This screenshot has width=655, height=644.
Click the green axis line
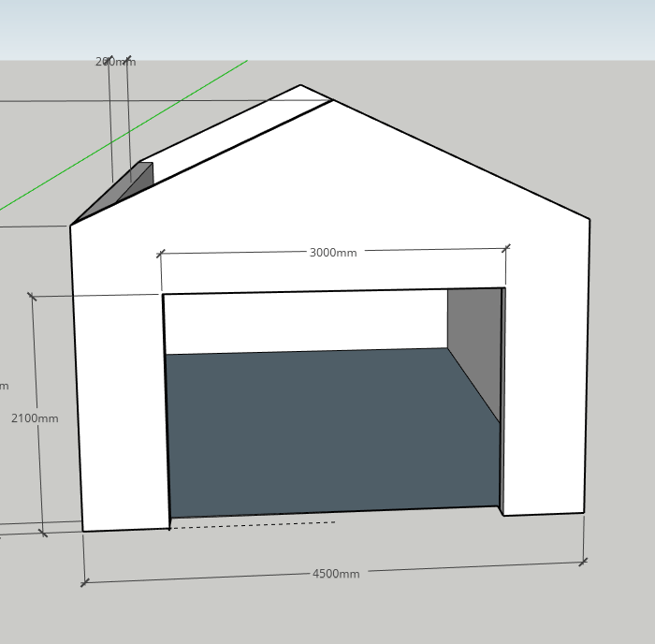(x=124, y=135)
